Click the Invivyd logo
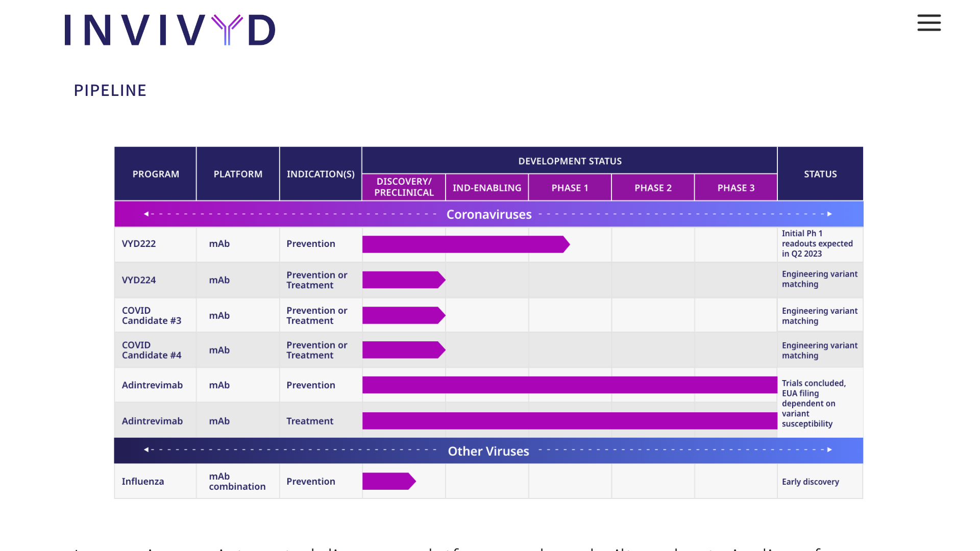Screen dimensions: 980x551 [170, 30]
